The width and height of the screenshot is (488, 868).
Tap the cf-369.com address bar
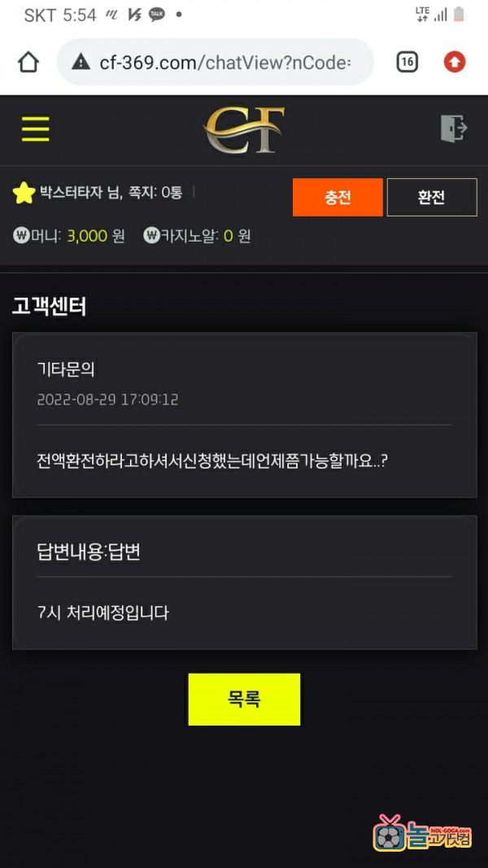(x=216, y=62)
